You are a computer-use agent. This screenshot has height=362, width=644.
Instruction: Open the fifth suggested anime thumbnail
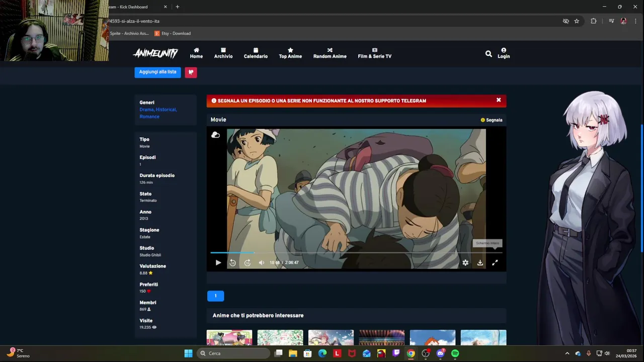coord(433,337)
